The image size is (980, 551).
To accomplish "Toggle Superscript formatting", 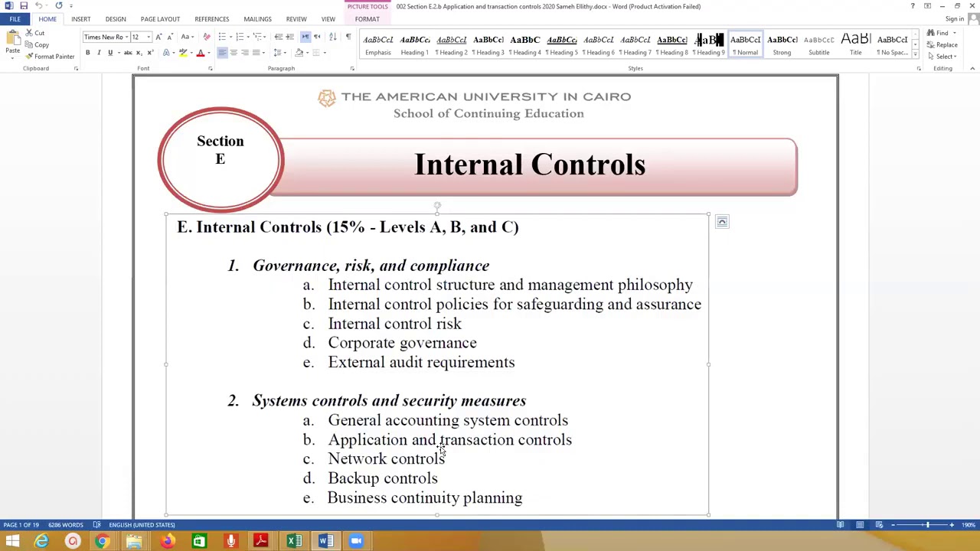I will pos(149,53).
